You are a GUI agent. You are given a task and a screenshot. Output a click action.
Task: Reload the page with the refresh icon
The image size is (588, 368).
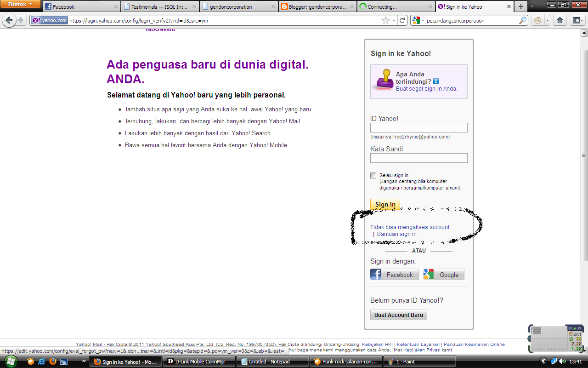402,20
